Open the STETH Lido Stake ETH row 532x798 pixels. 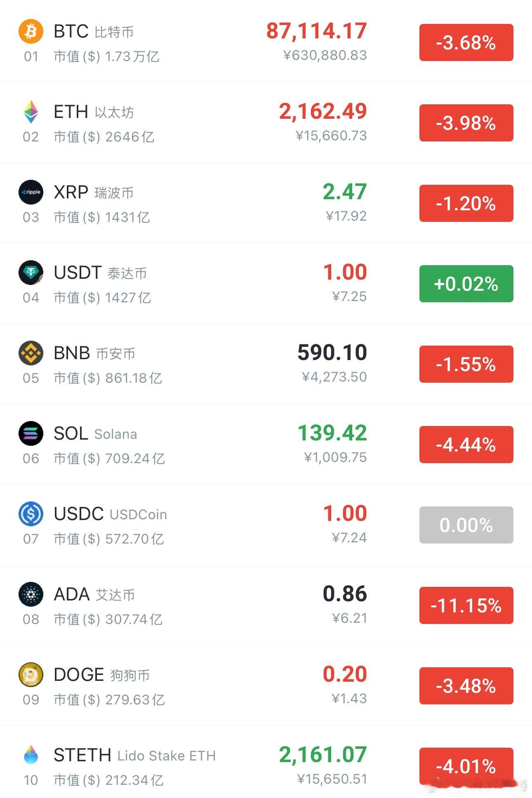(266, 766)
